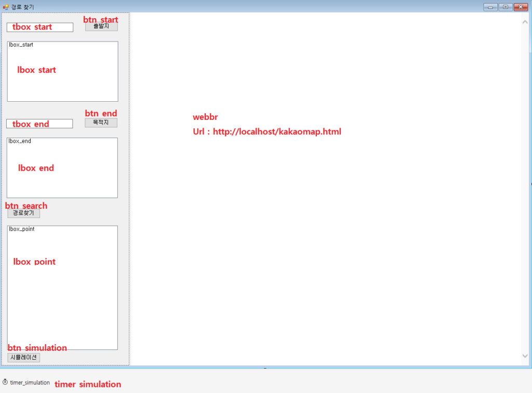The height and width of the screenshot is (393, 532).
Task: Select the timer_simulation component icon
Action: tap(26, 382)
